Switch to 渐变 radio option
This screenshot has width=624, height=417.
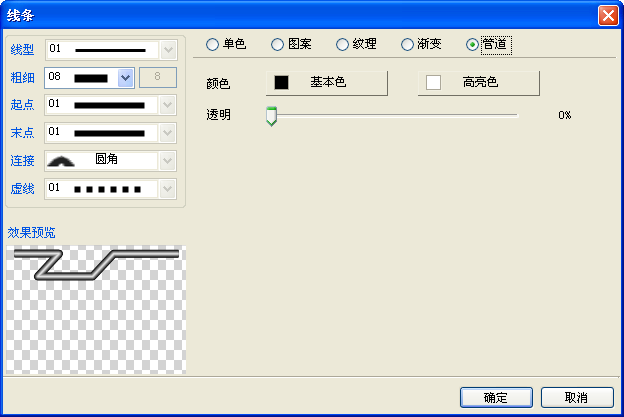point(421,44)
